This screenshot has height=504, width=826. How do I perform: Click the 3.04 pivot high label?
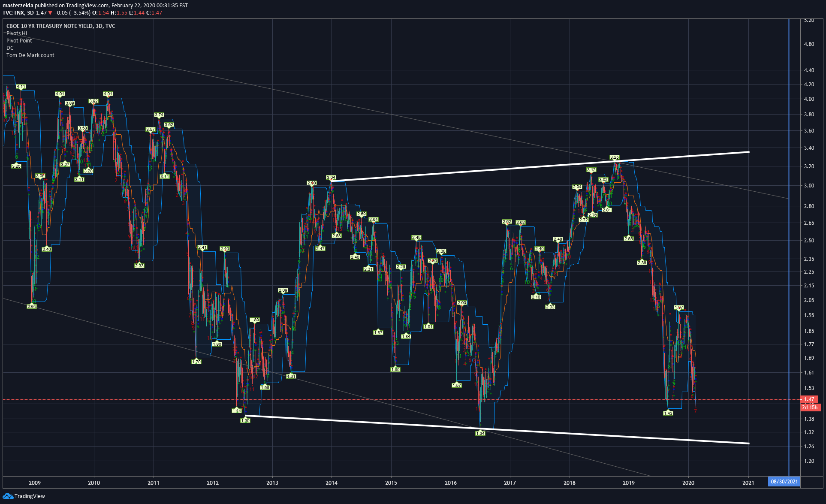[x=331, y=178]
